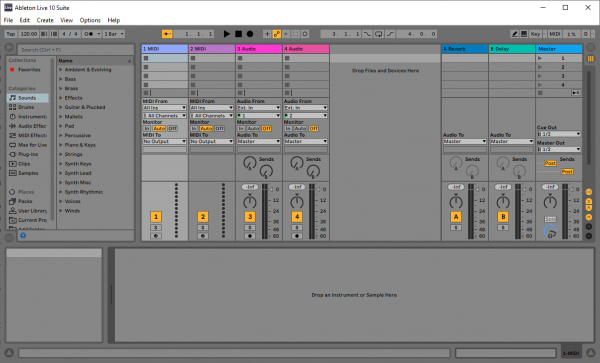Toggle Track 4 activator button
The height and width of the screenshot is (363, 600).
[x=297, y=217]
